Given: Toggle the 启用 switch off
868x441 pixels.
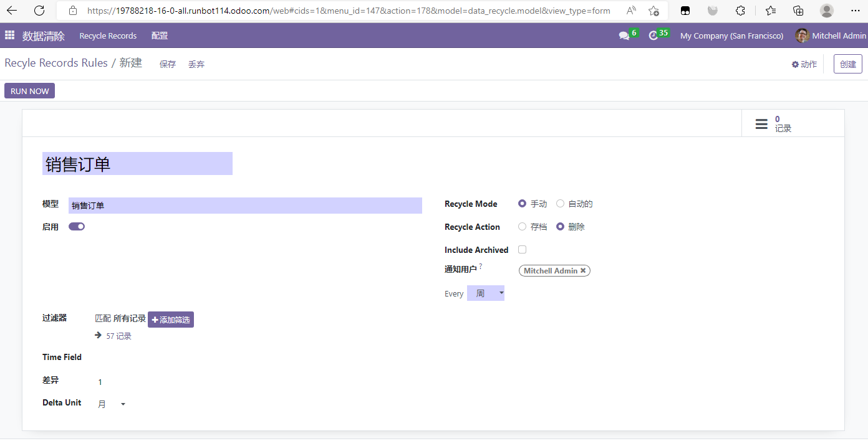Looking at the screenshot, I should coord(77,227).
